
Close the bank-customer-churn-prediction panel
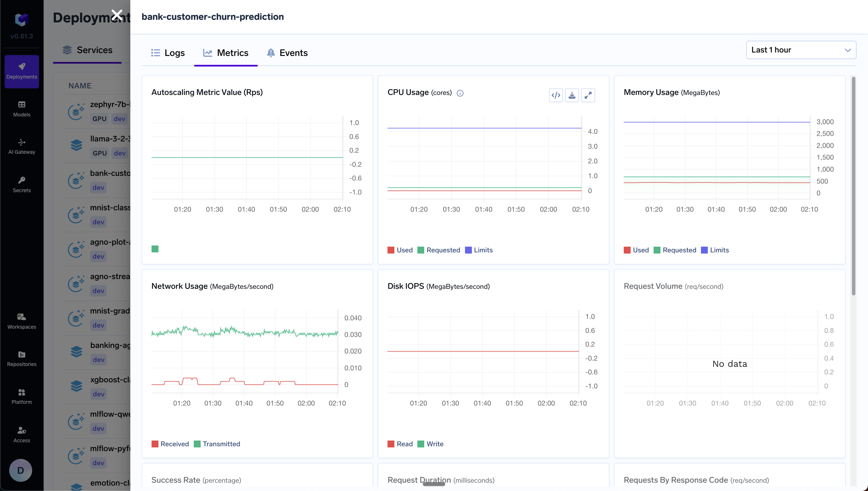117,15
